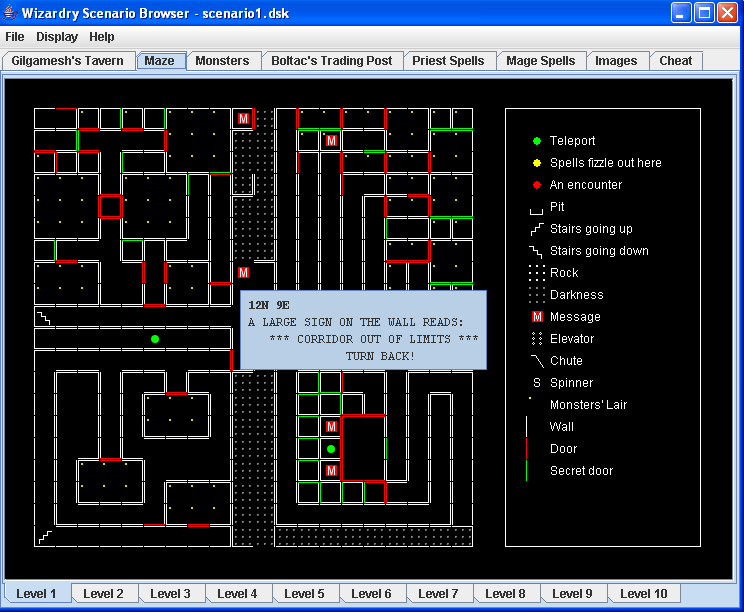
Task: Select the Level 5 tab
Action: tap(304, 594)
